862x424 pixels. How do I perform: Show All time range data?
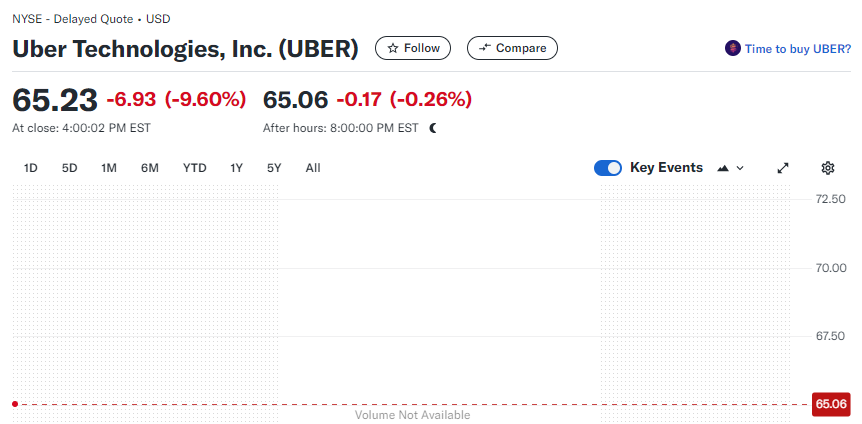tap(313, 168)
